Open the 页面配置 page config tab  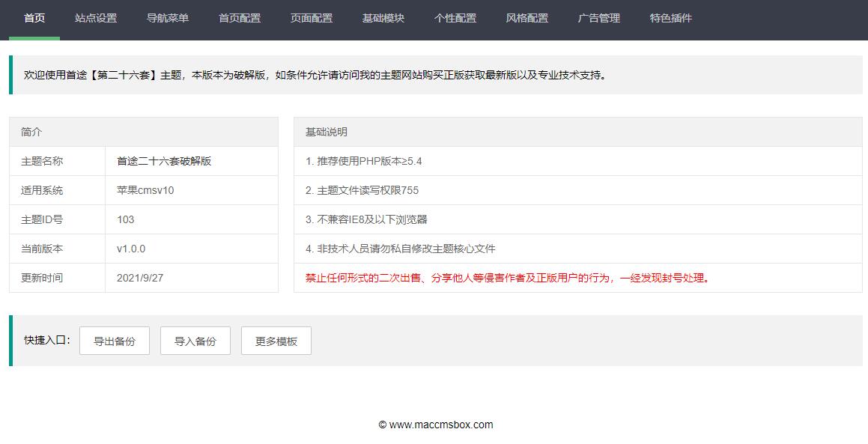(312, 19)
